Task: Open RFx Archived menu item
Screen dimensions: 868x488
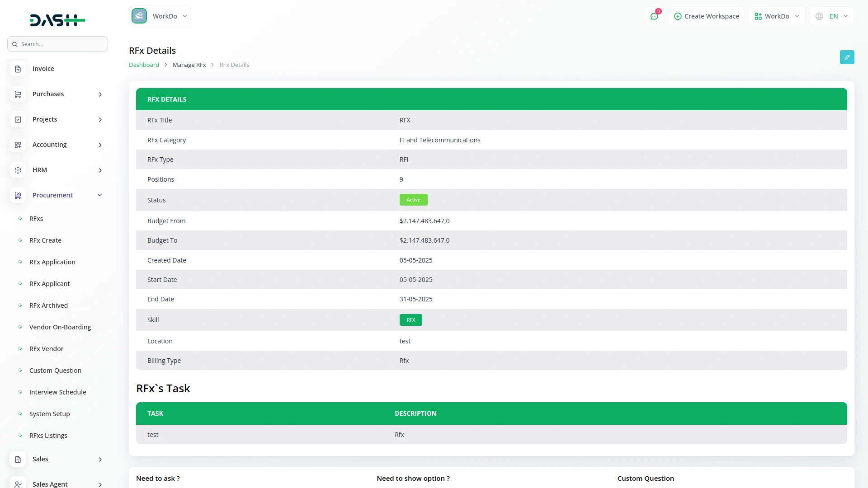Action: click(48, 305)
